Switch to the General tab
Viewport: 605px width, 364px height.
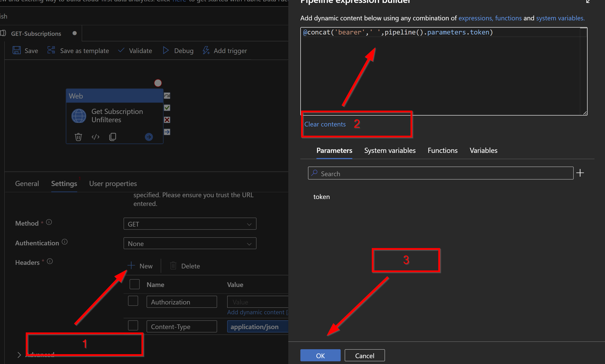tap(27, 184)
